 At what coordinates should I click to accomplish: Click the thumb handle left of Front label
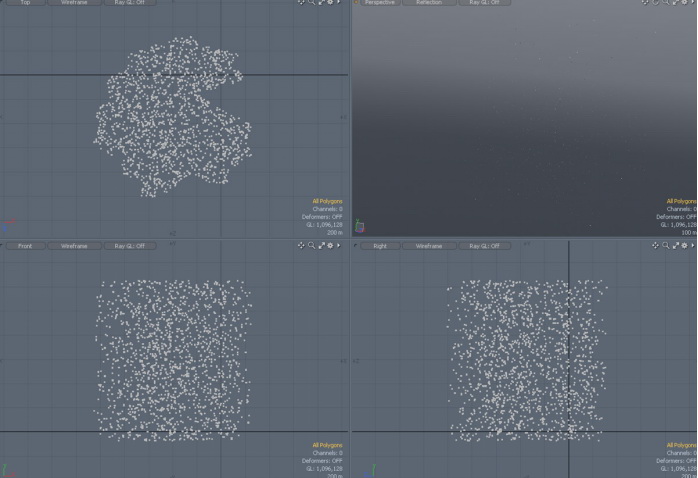4,245
